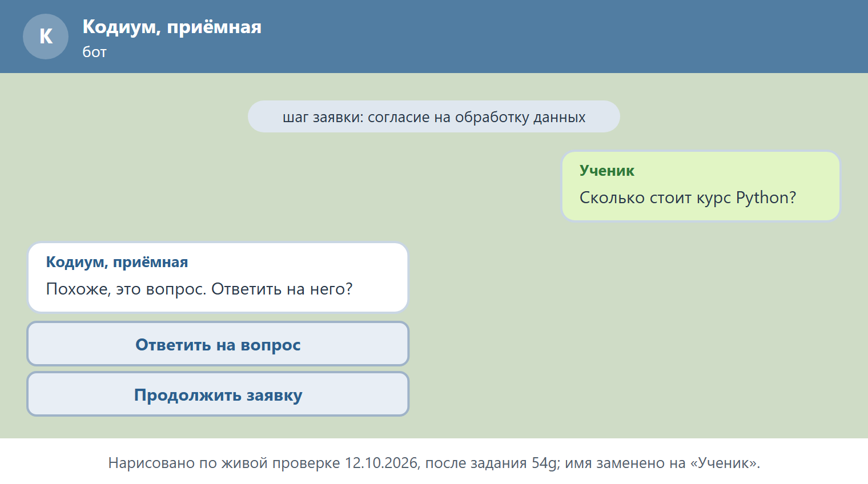Screen dimensions: 868x484
Task: Click the step pill 'шаг заявки: согласие на обработку данных'
Action: 434,116
